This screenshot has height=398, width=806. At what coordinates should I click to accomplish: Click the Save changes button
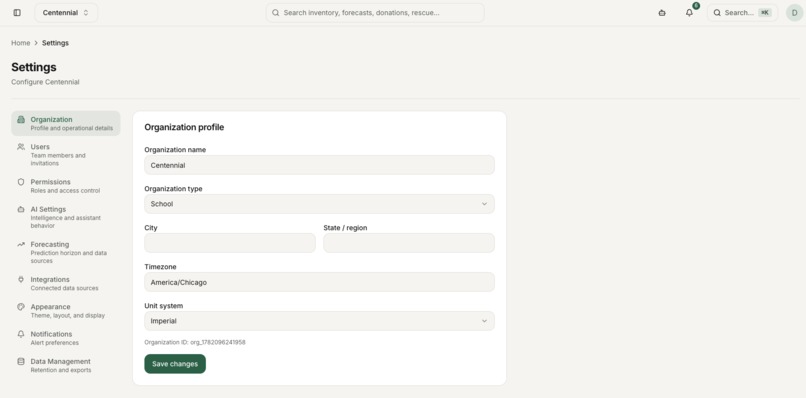pos(175,364)
